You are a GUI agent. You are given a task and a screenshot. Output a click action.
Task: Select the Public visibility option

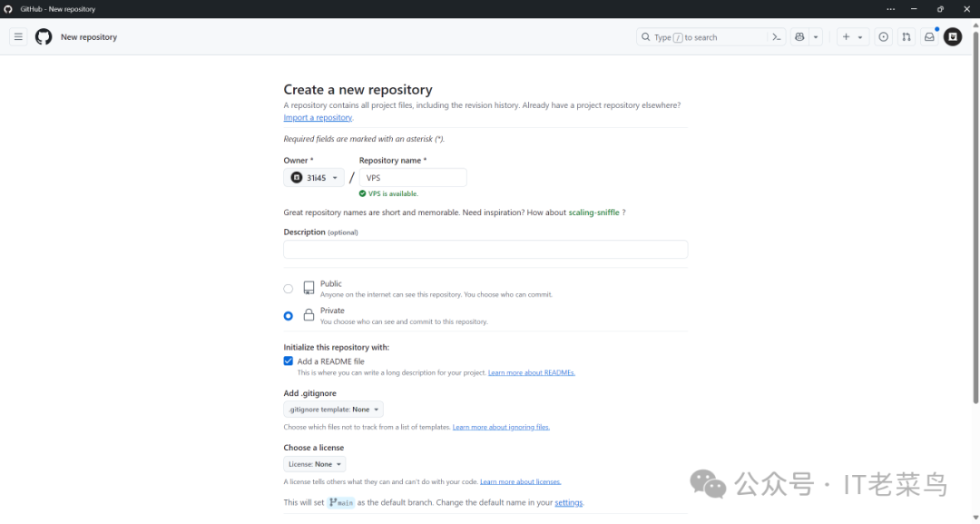click(289, 289)
